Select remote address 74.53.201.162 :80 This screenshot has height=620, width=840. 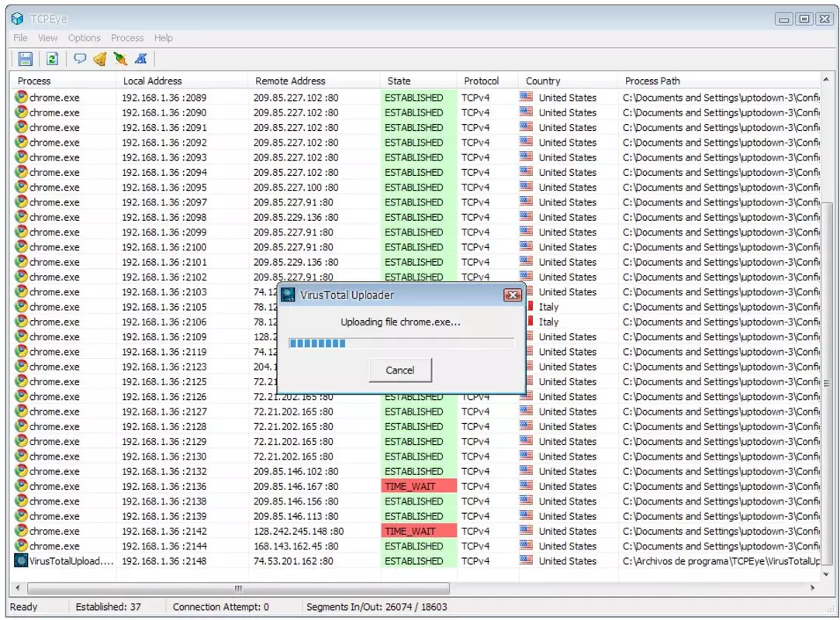click(x=293, y=561)
